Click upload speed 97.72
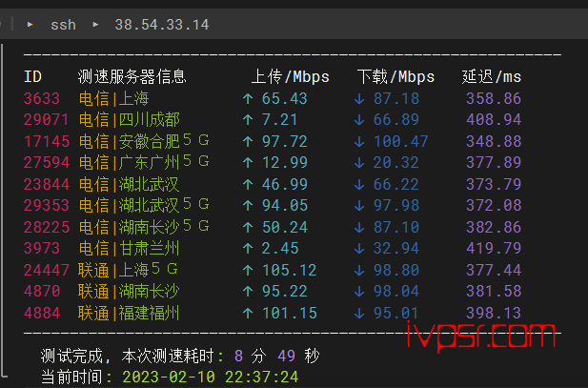Viewport: 588px width, 388px height. coord(284,141)
